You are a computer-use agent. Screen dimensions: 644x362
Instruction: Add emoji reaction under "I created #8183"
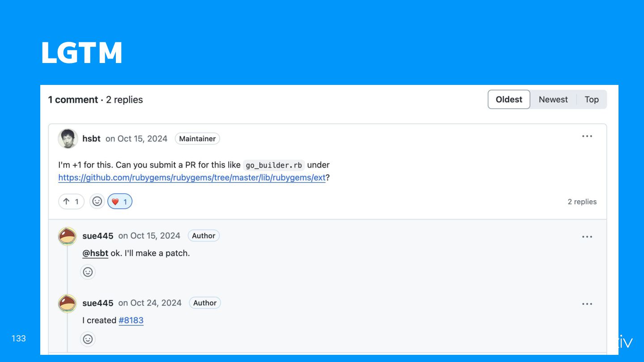point(88,339)
